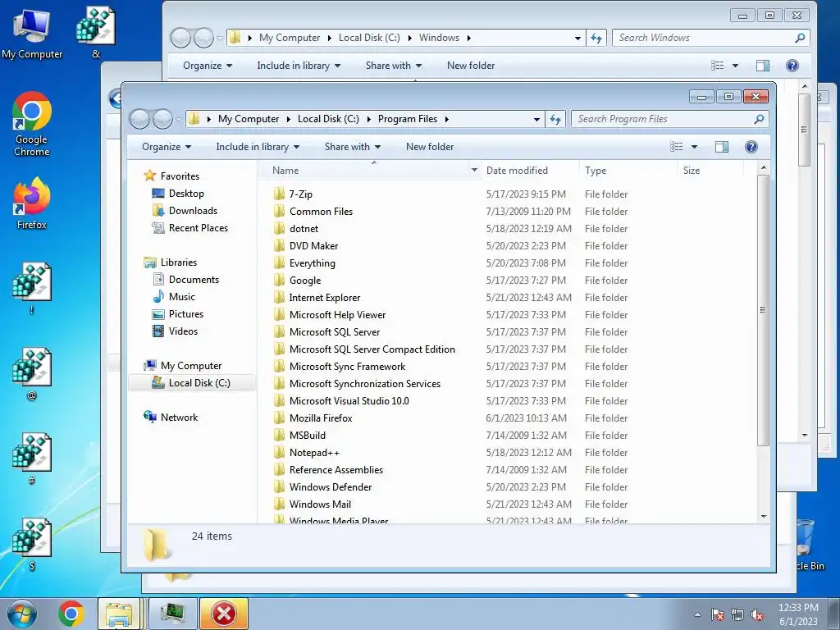Open address bar history dropdown in Program Files window
Viewport: 840px width, 630px height.
536,119
